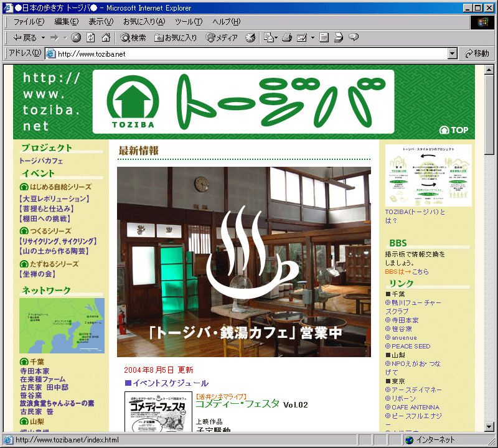Open the ヘルプ(H) menu
498x448 pixels.
pyautogui.click(x=227, y=22)
